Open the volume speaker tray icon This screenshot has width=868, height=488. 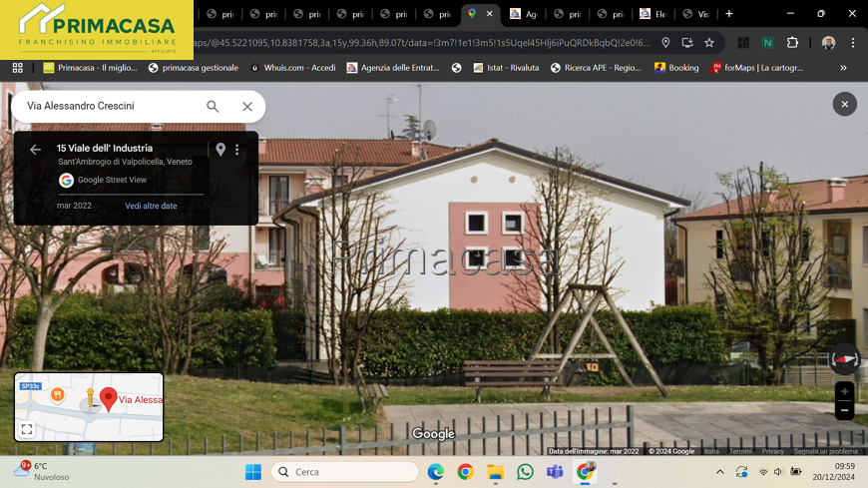click(778, 472)
